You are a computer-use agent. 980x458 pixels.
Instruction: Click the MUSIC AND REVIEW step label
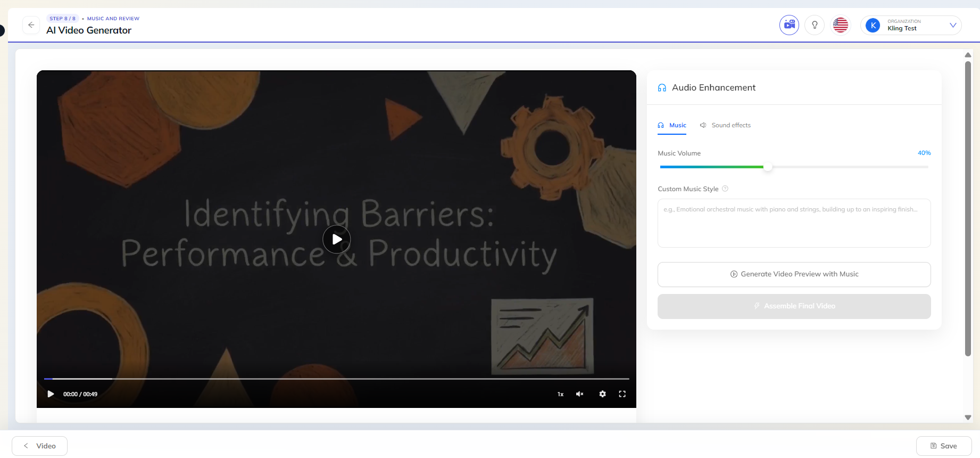pyautogui.click(x=113, y=19)
